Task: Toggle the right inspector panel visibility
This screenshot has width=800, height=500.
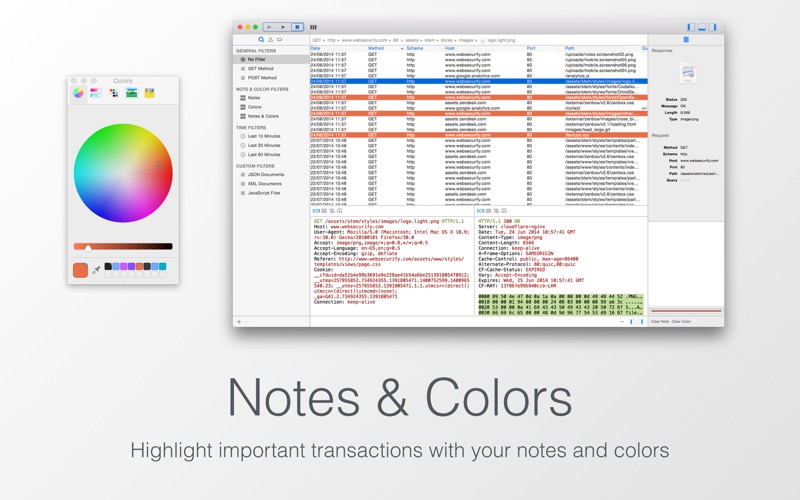Action: click(x=712, y=27)
